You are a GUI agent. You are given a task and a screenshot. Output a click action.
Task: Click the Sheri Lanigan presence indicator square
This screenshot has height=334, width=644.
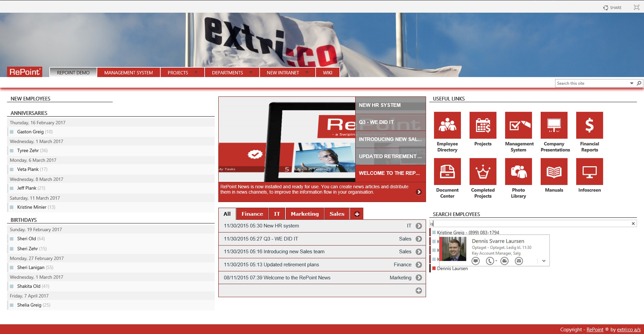(12, 268)
